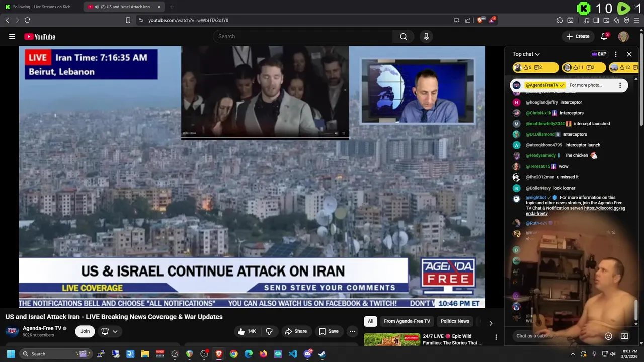Viewport: 644px width, 362px height.
Task: Open the account avatar menu
Action: tap(623, 36)
